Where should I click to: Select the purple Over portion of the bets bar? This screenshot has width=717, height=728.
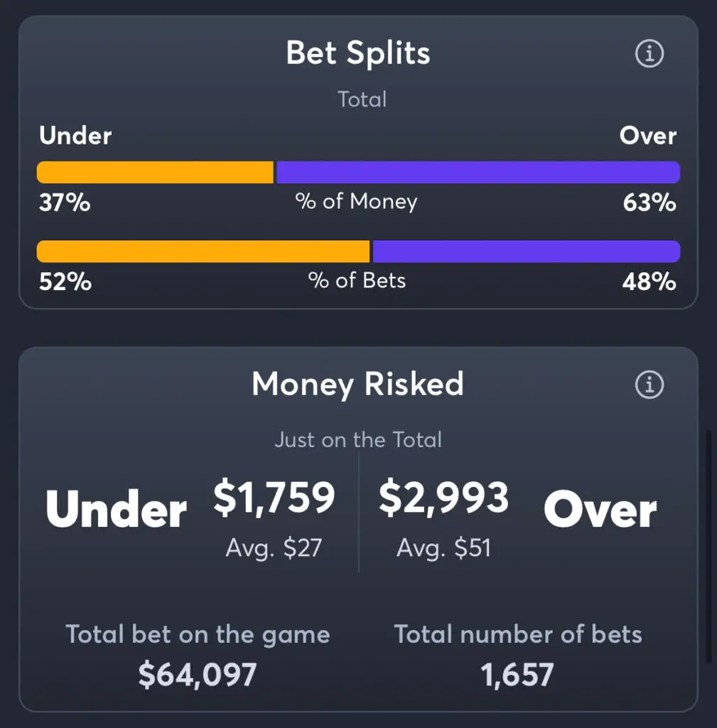[526, 251]
